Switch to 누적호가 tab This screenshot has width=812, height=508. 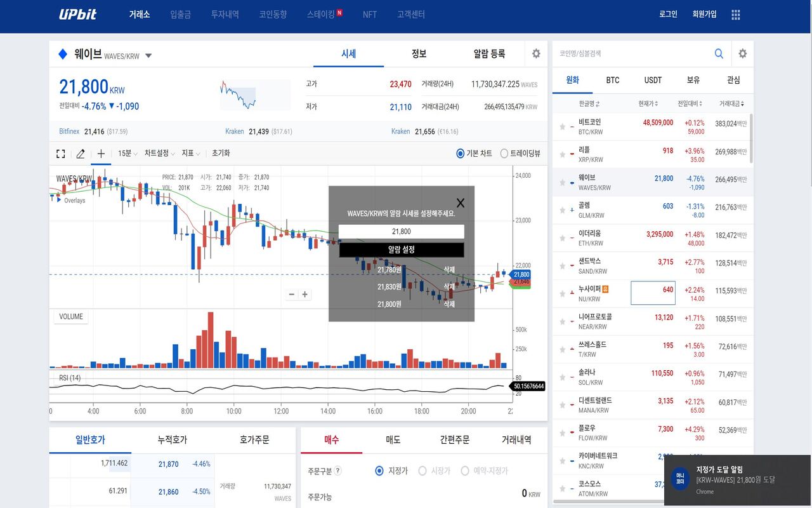coord(173,439)
